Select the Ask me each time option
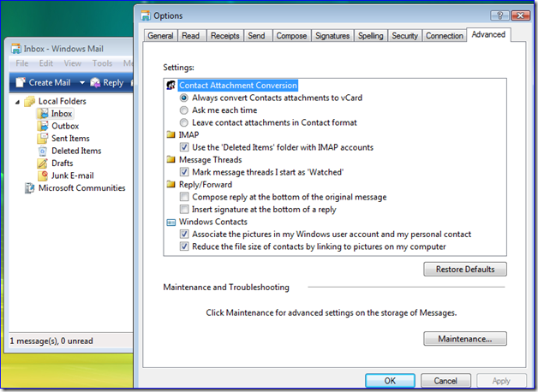 click(x=184, y=110)
